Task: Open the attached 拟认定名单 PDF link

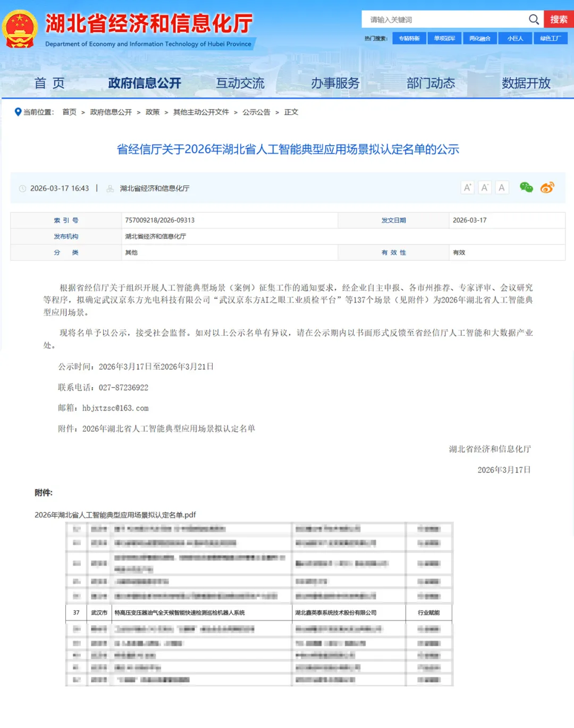Action: pos(115,515)
